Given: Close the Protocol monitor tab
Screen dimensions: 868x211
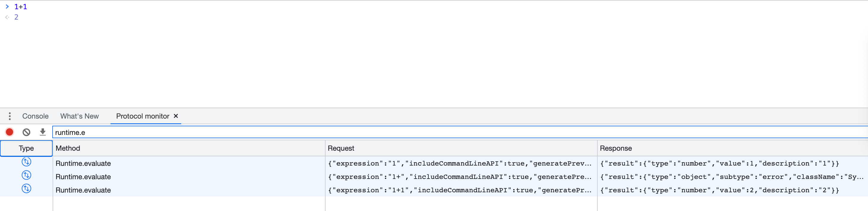Looking at the screenshot, I should (x=176, y=116).
